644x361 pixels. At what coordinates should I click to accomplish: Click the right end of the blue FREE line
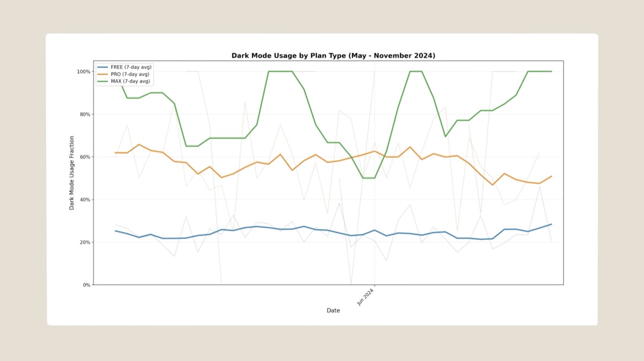(551, 224)
